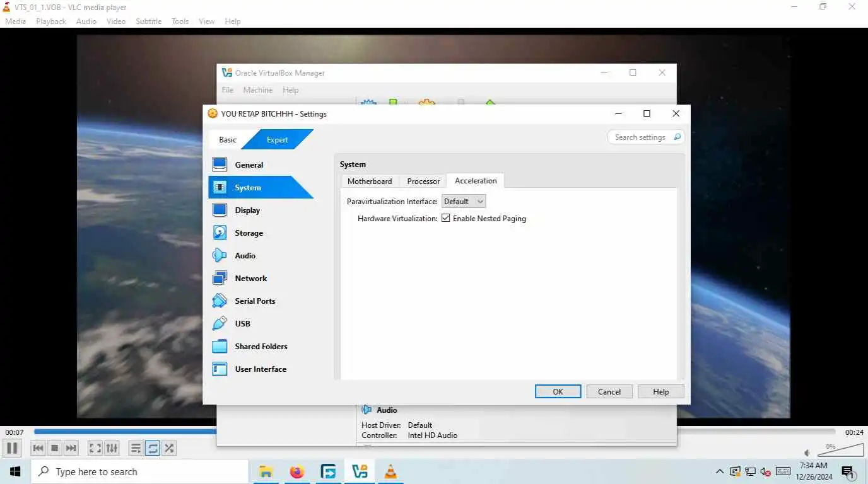
Task: Toggle the VLC playlist view
Action: point(136,448)
